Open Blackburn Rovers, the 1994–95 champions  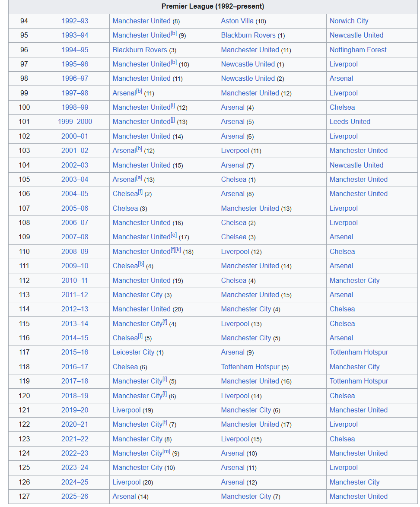[x=140, y=50]
